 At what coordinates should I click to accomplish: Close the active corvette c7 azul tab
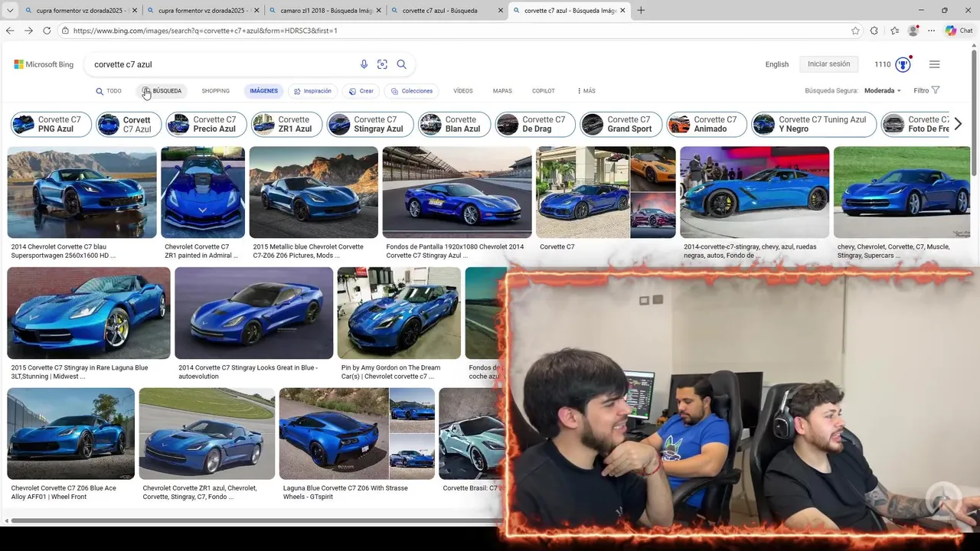coord(622,11)
